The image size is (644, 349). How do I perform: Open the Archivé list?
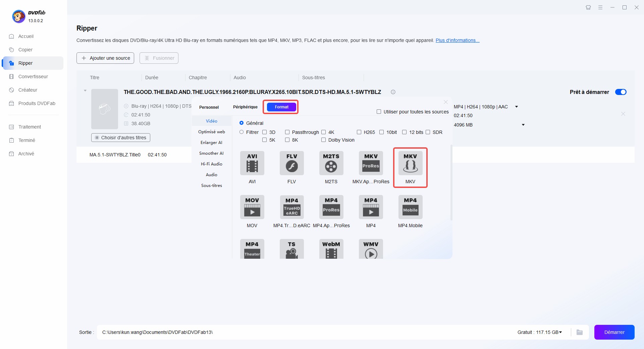point(26,154)
